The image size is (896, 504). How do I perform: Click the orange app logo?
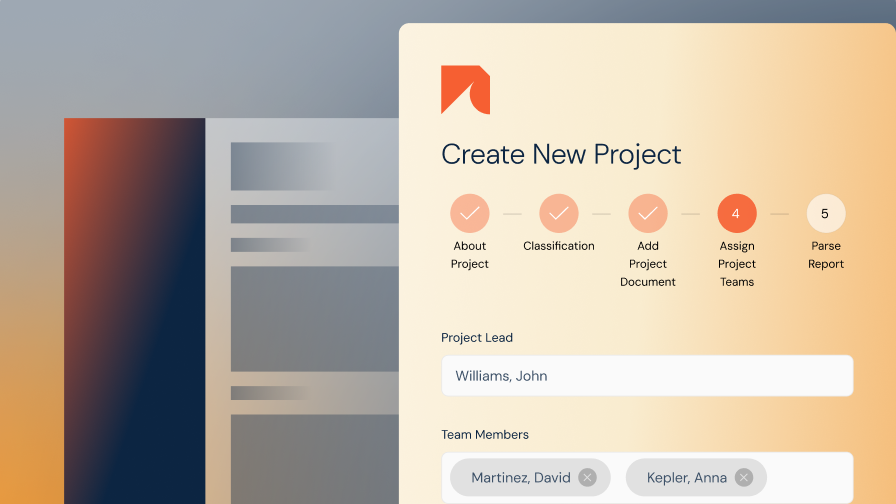[x=465, y=90]
